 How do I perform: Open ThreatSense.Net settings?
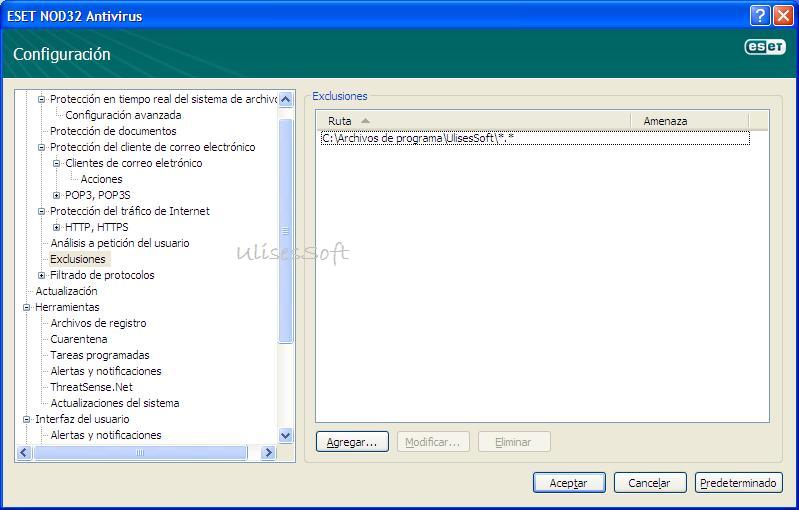pos(91,387)
